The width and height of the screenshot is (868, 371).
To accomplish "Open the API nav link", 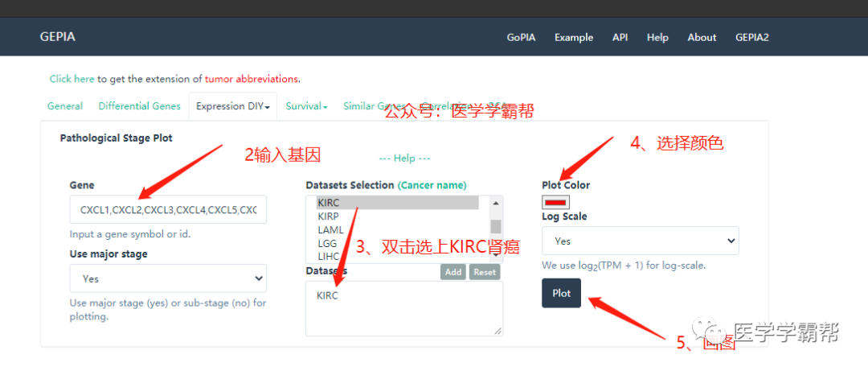I will (x=620, y=38).
